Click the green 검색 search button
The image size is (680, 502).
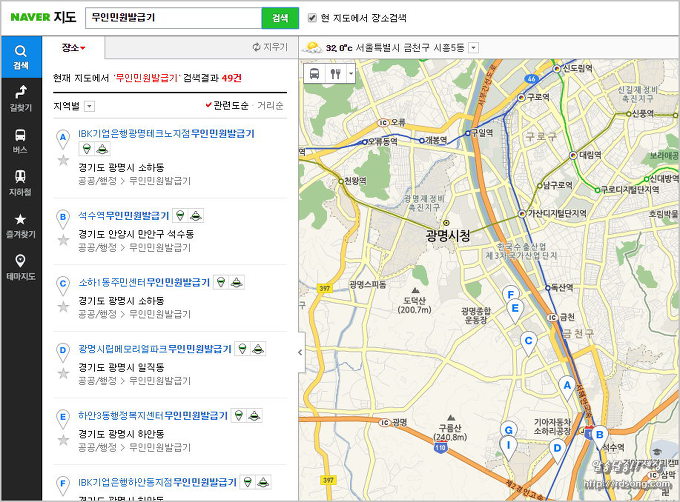click(280, 18)
